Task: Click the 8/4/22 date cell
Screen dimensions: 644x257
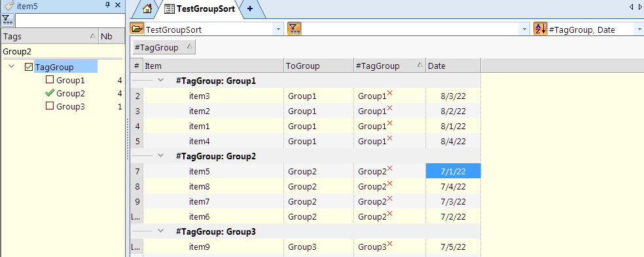Action: pos(453,142)
